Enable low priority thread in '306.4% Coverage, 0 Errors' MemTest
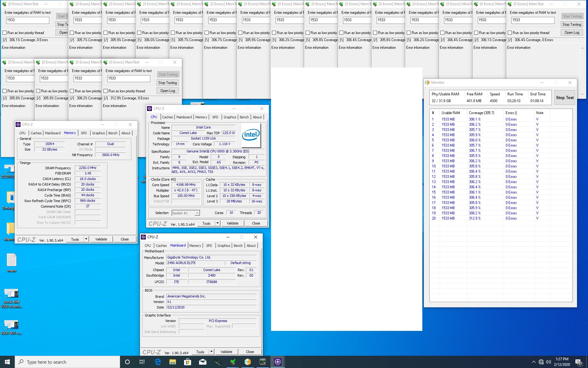The height and width of the screenshot is (368, 588). pyautogui.click(x=510, y=33)
